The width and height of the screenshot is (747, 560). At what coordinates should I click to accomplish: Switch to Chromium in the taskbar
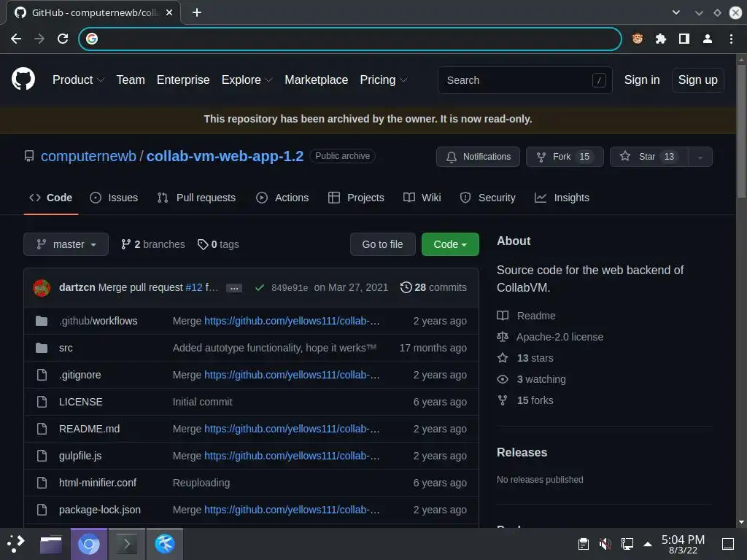(x=89, y=544)
